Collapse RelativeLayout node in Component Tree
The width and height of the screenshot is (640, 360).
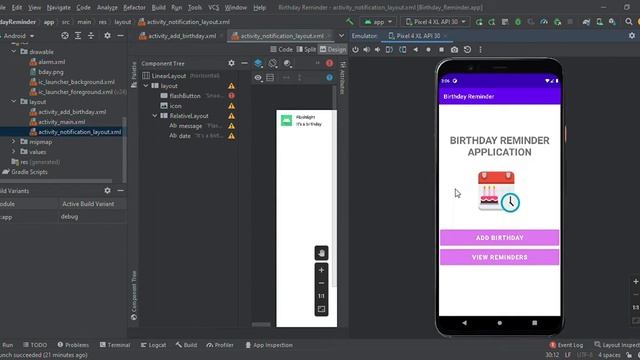pyautogui.click(x=155, y=116)
